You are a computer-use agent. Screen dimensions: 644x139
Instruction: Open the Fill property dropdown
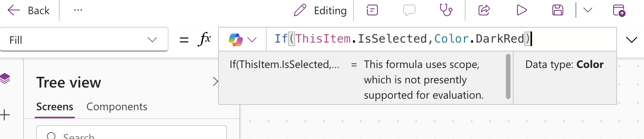(84, 40)
